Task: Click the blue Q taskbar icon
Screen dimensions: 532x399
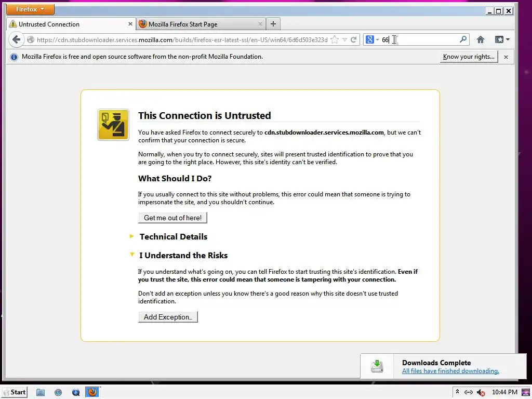Action: 76,393
